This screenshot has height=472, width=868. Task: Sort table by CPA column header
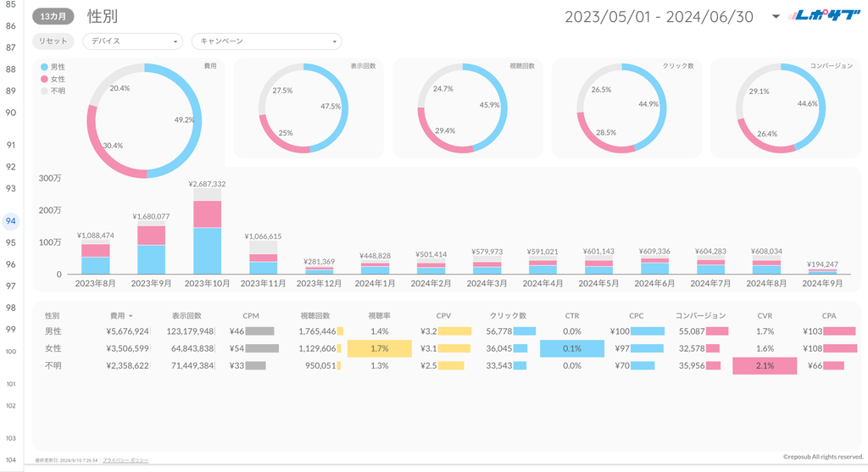828,315
